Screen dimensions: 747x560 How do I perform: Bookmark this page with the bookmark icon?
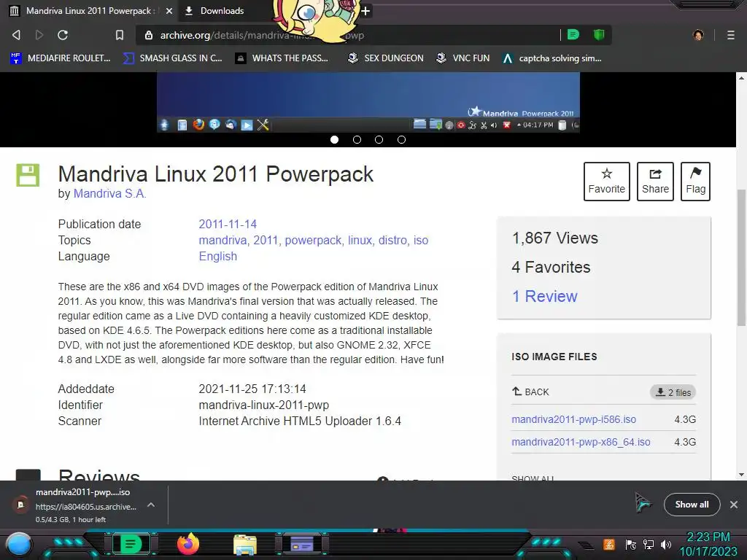[x=120, y=35]
